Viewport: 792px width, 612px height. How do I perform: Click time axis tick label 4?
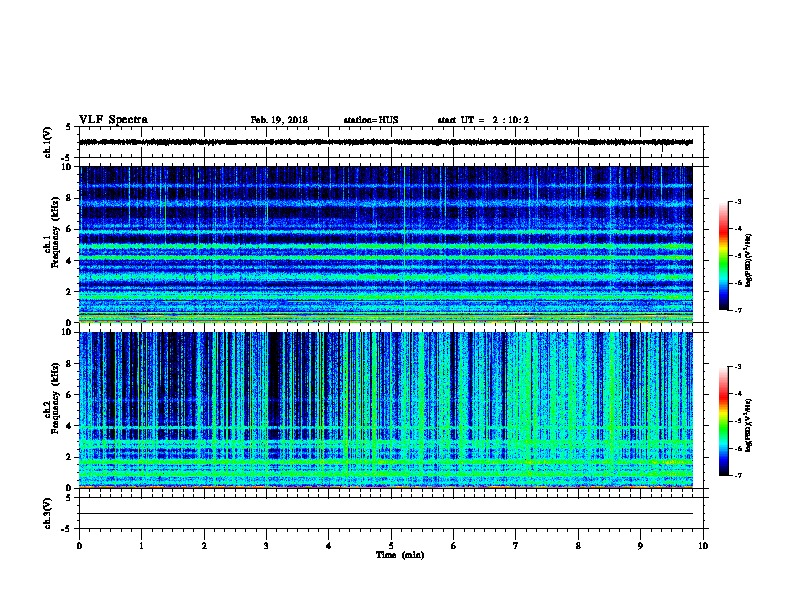pyautogui.click(x=329, y=546)
